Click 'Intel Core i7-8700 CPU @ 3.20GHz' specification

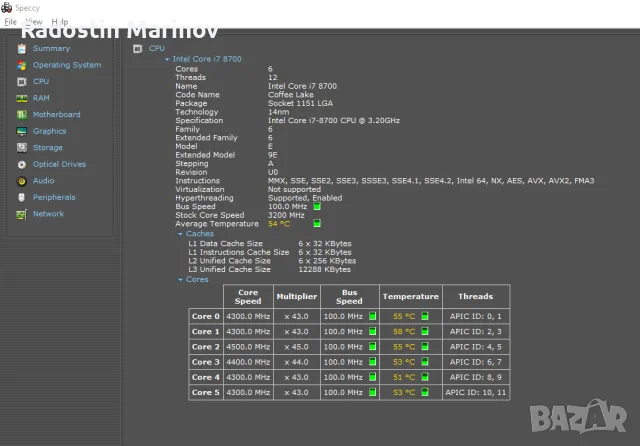tap(334, 120)
